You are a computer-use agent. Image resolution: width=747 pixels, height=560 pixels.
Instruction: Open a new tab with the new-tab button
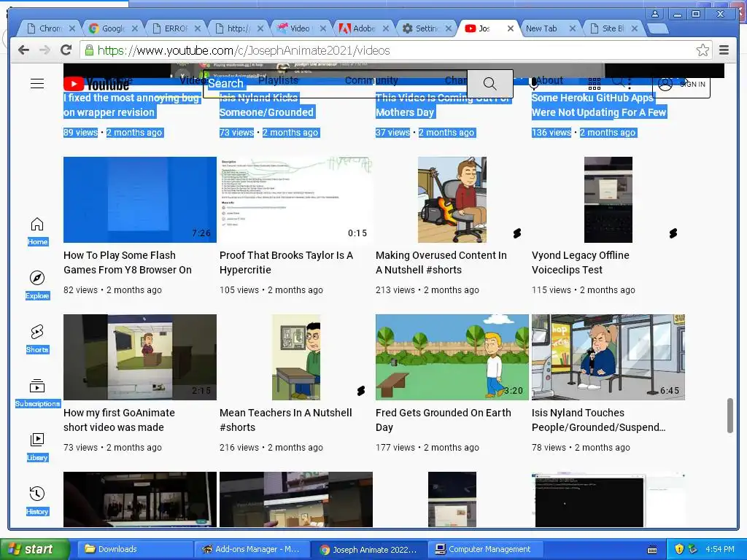pos(659,29)
